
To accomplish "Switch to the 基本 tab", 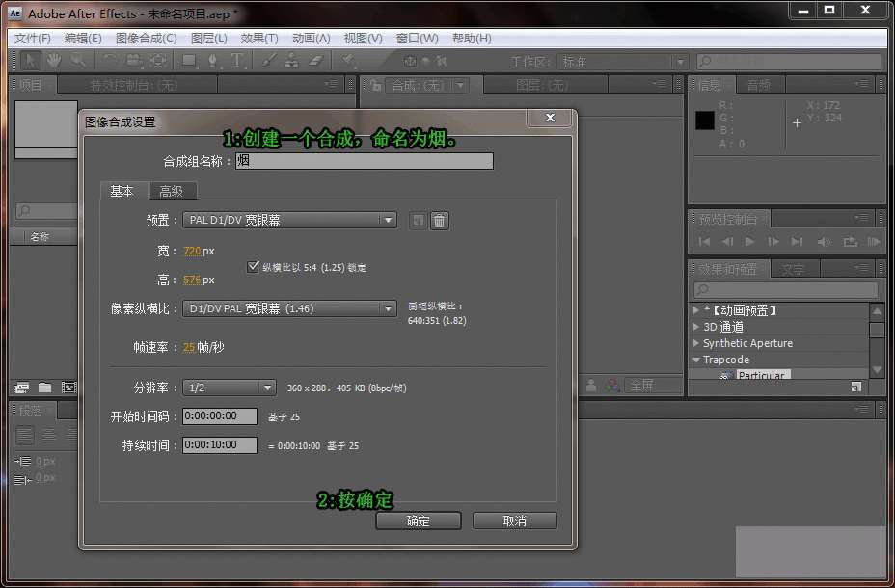I will coord(122,191).
